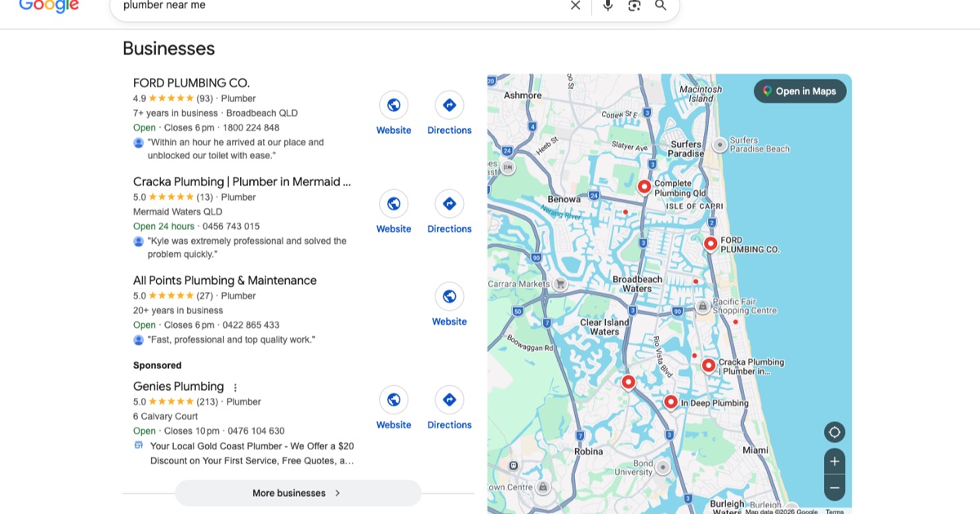The image size is (980, 514).
Task: Click the Sponsored label
Action: [158, 366]
